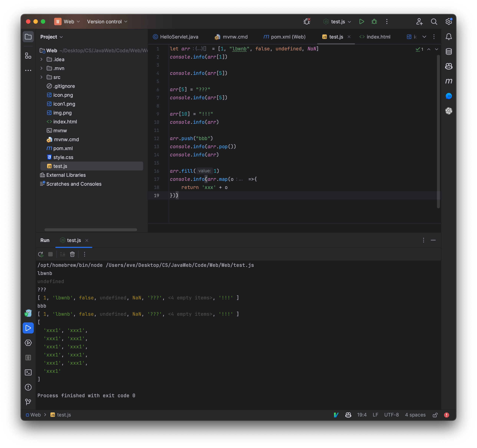Toggle read-only lock in status bar

click(x=435, y=415)
